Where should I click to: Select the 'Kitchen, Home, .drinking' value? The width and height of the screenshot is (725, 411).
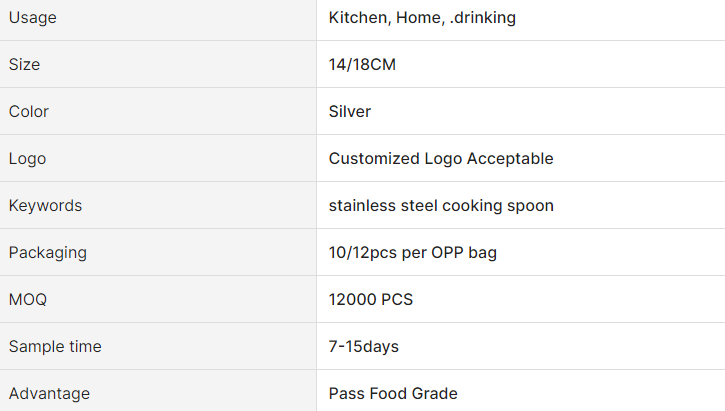coord(422,18)
